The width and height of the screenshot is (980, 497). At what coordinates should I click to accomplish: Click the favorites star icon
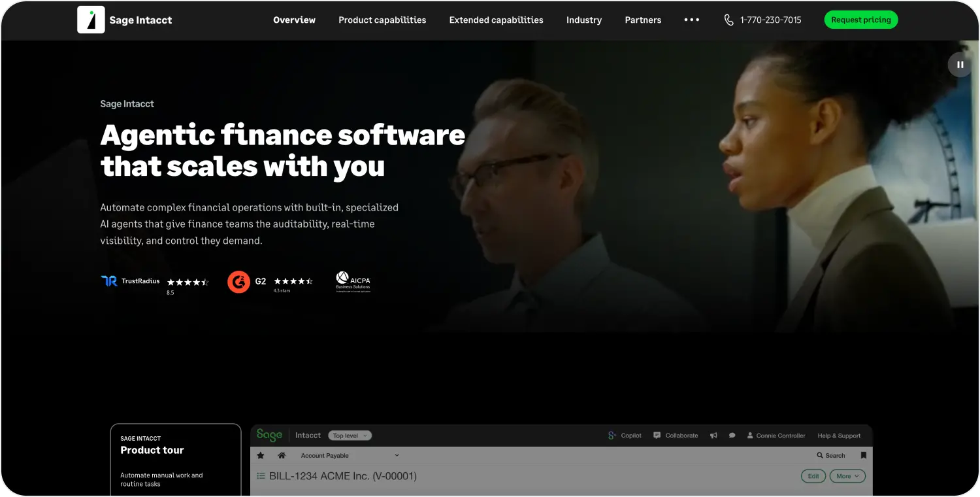(261, 455)
